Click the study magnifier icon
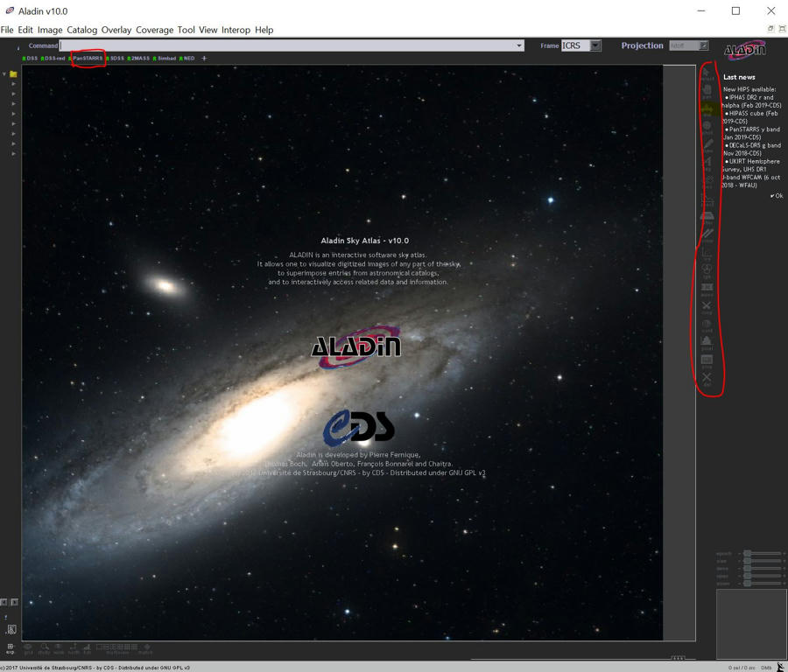The image size is (788, 672). 45,648
